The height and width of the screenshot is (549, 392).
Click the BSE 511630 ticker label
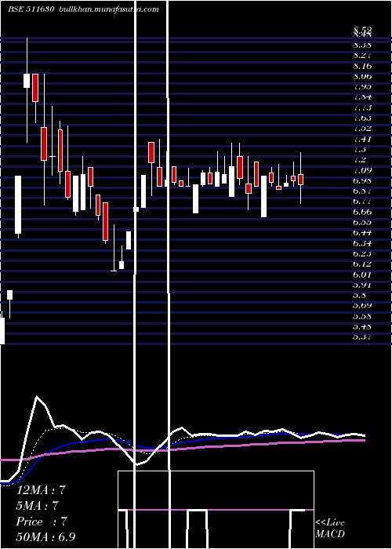coord(31,9)
